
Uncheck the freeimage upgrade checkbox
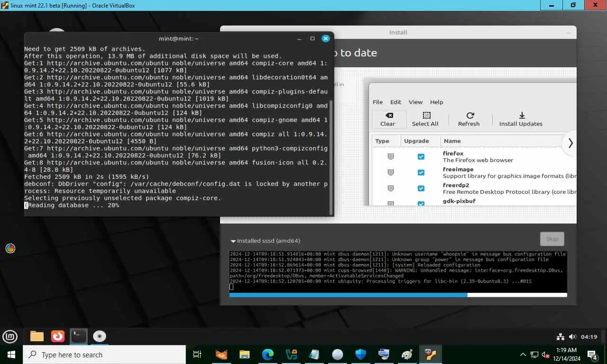click(x=421, y=173)
